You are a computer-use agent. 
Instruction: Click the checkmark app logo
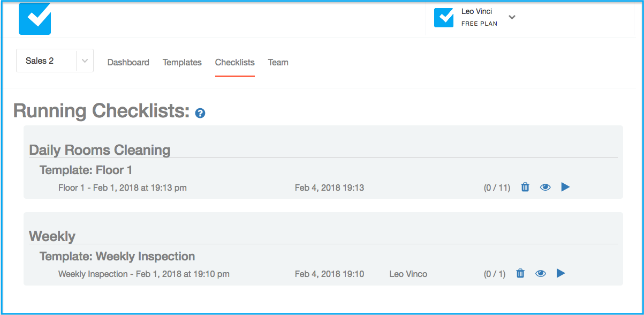point(35,19)
